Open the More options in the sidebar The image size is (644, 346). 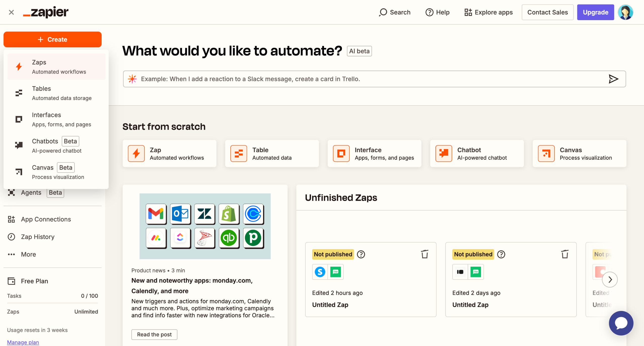point(28,254)
